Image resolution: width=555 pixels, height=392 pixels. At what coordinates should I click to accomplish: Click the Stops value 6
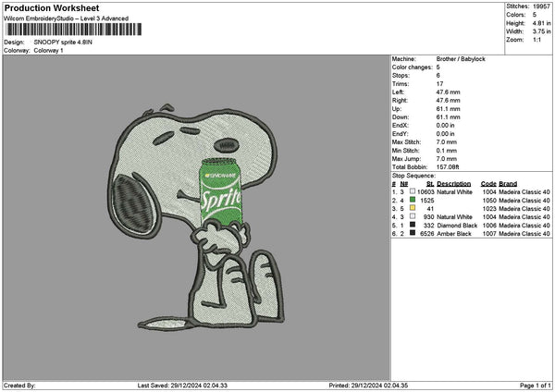[x=438, y=76]
